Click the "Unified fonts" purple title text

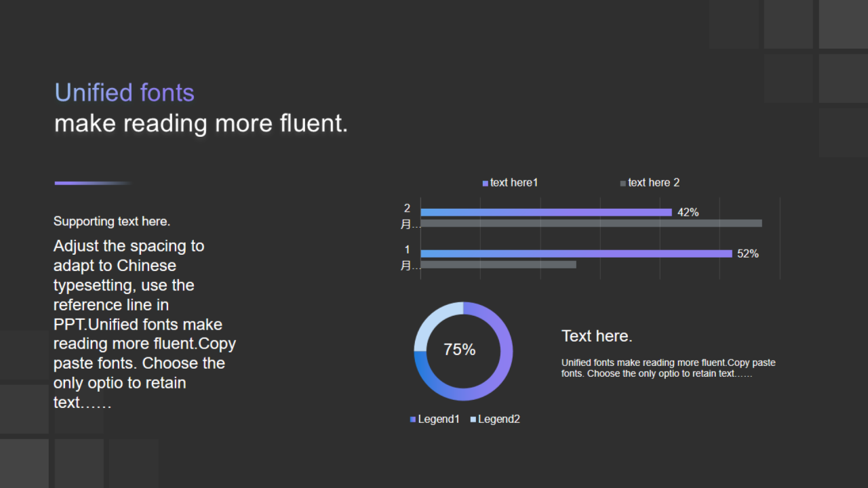(124, 93)
